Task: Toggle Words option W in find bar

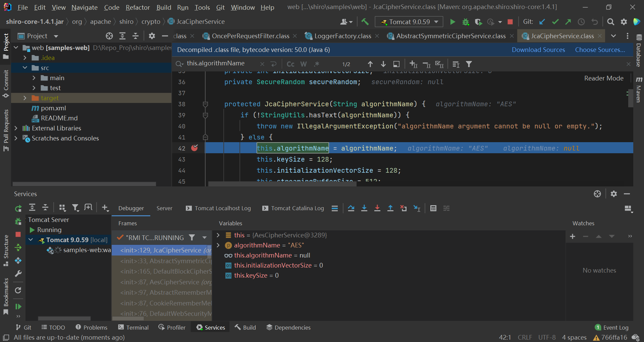Action: 304,64
